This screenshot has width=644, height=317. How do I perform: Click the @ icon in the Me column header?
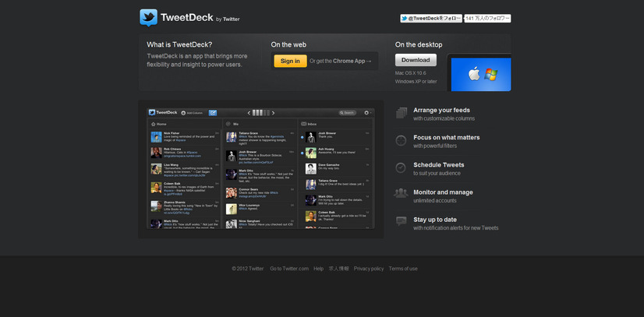click(228, 124)
